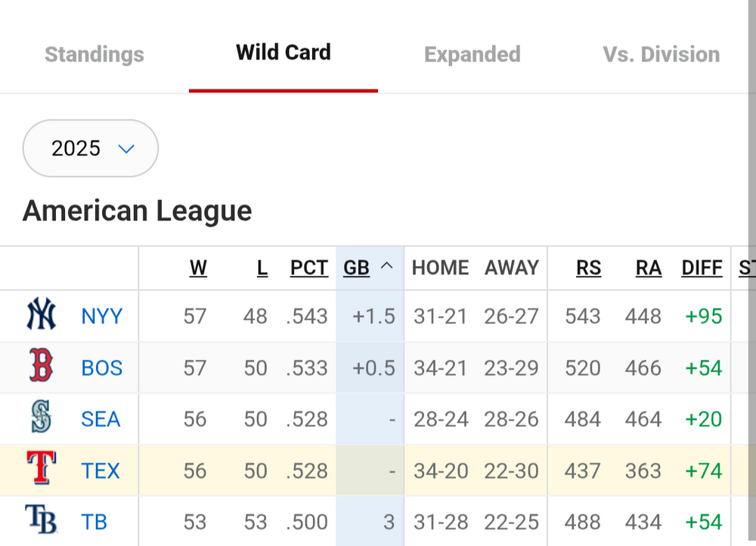This screenshot has width=756, height=546.
Task: Click the Seattle Mariners logo
Action: [42, 418]
